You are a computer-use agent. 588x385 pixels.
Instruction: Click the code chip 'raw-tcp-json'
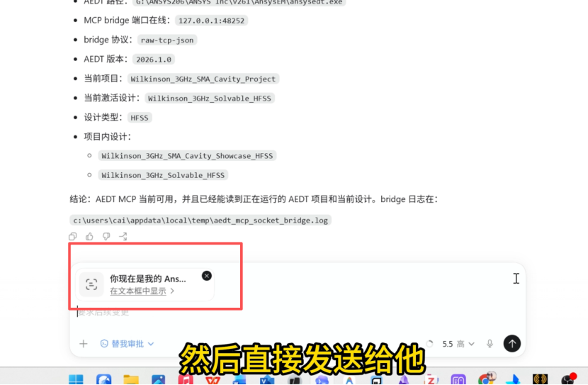(167, 40)
